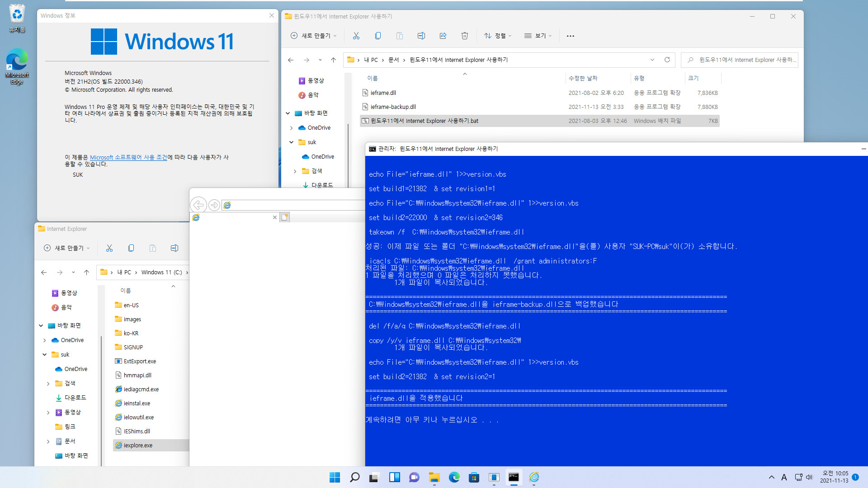Click 내 PC breadcrumb in top Explorer
This screenshot has height=488, width=868.
(371, 60)
